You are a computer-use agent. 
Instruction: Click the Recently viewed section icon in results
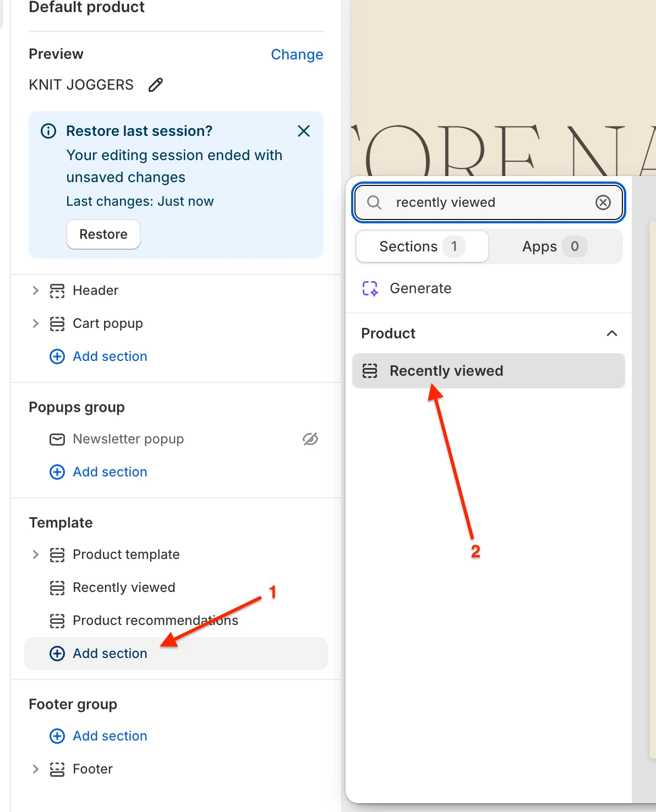point(370,371)
